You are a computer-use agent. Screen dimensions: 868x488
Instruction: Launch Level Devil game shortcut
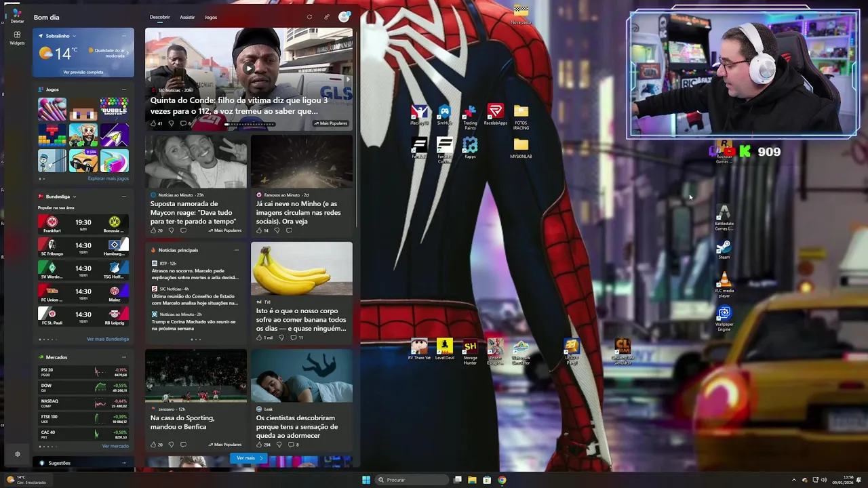(445, 350)
